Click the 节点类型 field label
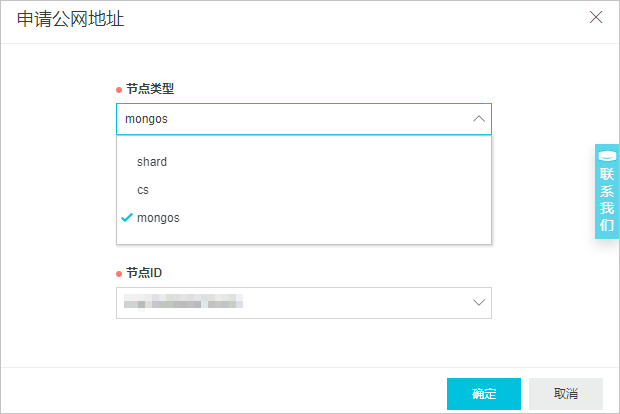 coord(150,89)
